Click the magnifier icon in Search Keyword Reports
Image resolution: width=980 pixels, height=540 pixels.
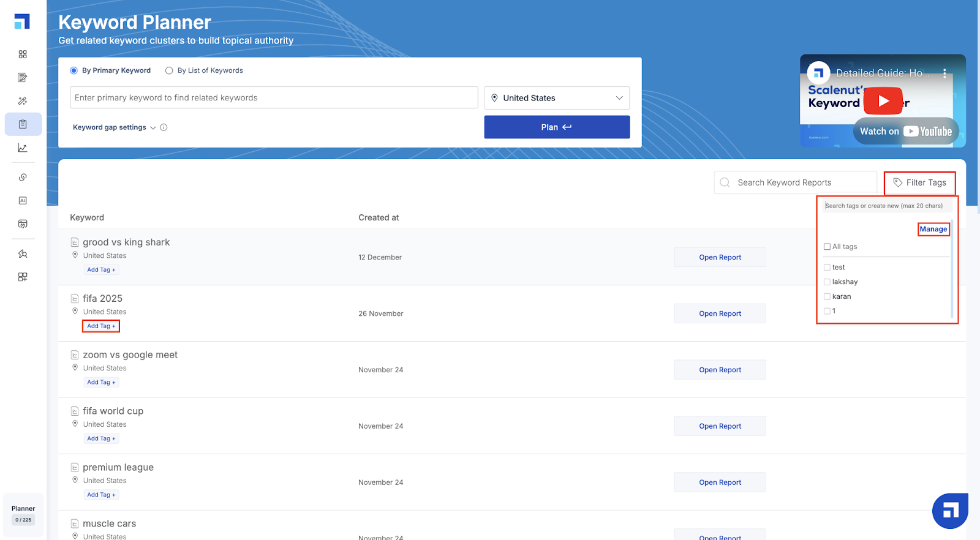tap(725, 182)
